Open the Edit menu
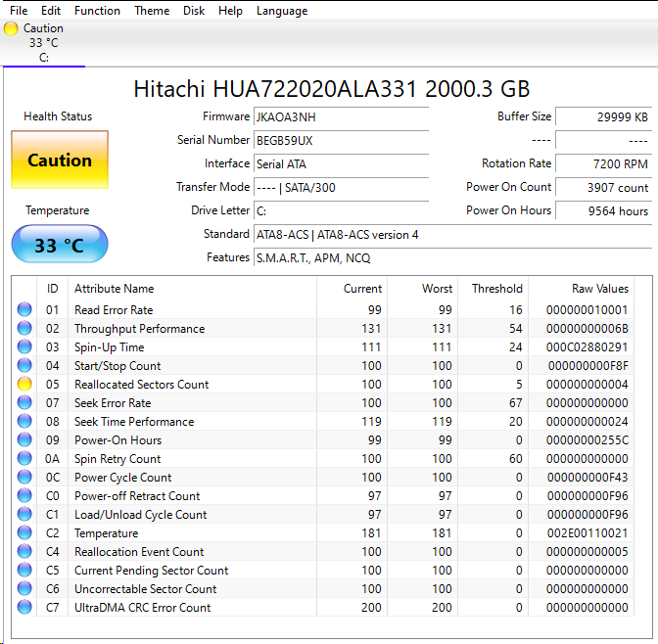 click(x=51, y=11)
